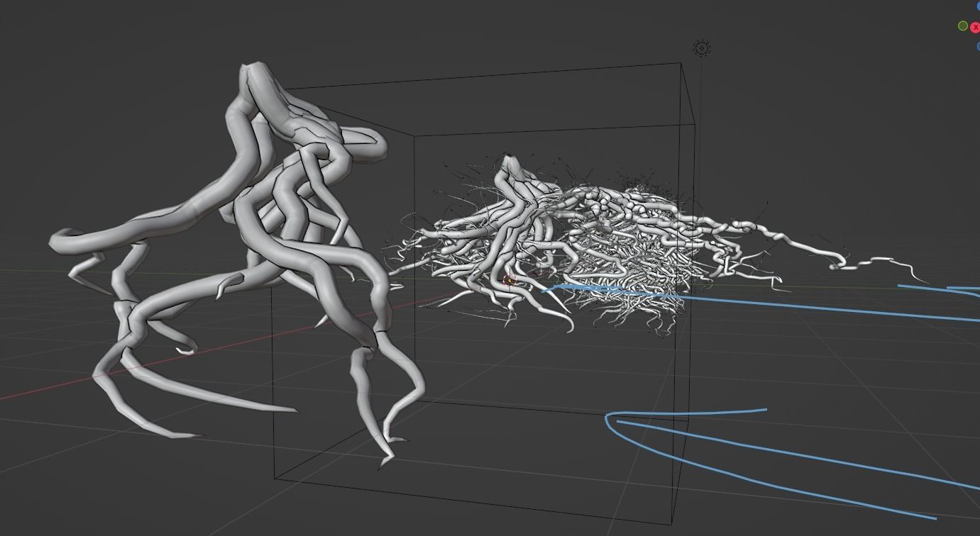The width and height of the screenshot is (980, 536).
Task: Select the green Y axis circle on the navigation gizmo
Action: 962,25
